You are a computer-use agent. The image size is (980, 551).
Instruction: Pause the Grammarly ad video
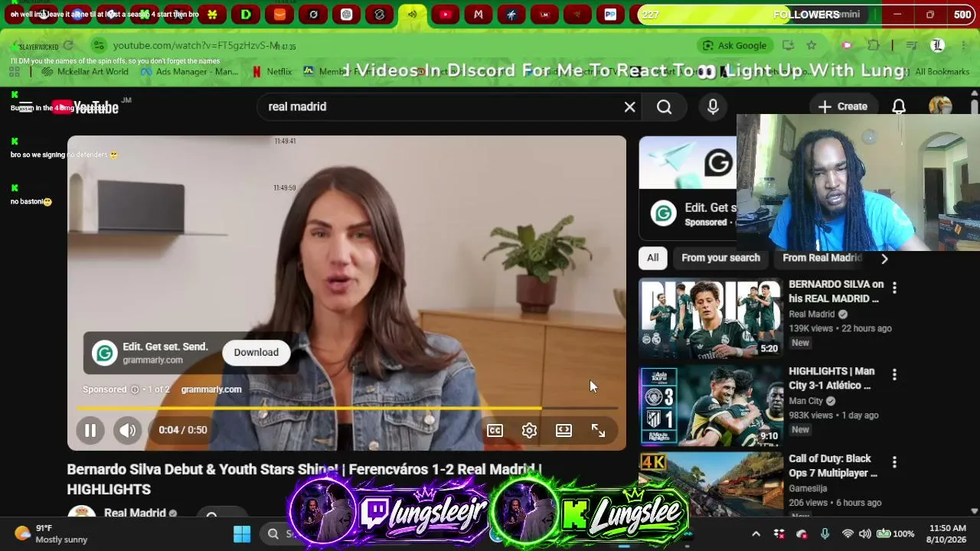(x=90, y=430)
